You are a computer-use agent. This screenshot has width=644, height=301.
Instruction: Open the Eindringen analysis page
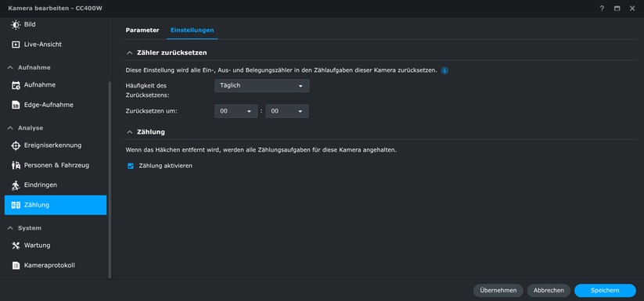click(56, 185)
